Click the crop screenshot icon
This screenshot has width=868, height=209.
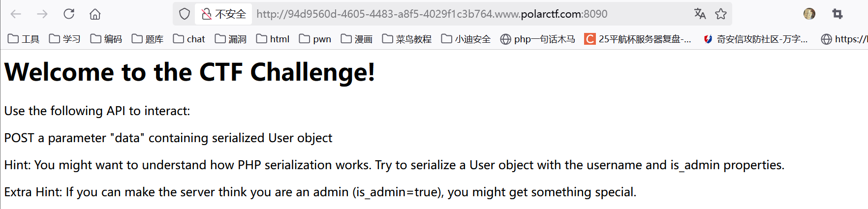coord(837,14)
